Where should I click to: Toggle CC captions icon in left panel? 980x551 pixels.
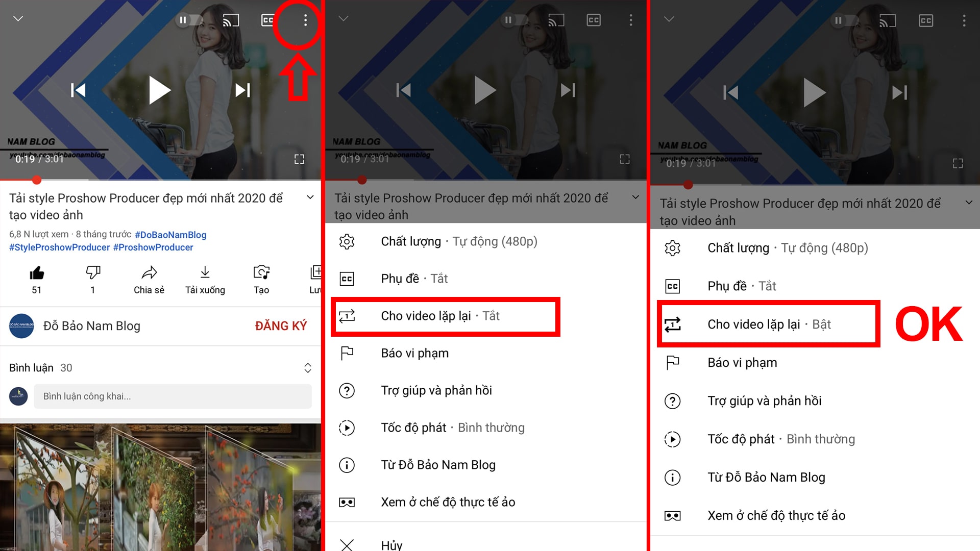click(x=267, y=20)
